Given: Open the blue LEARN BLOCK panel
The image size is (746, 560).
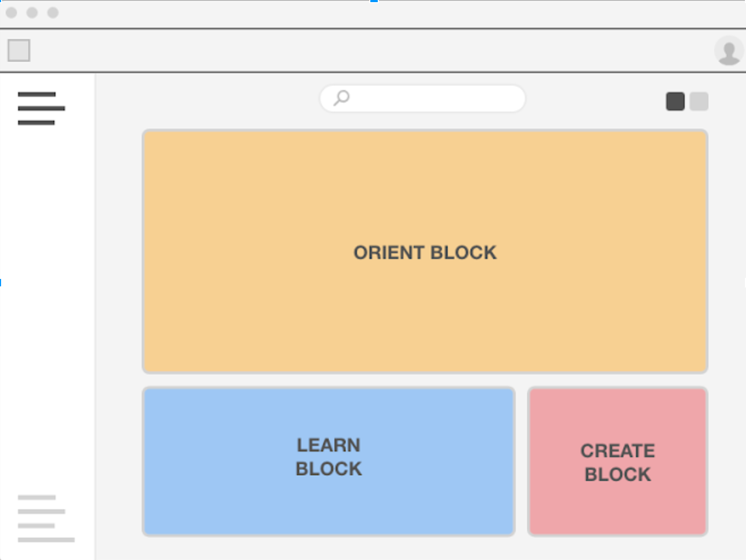Looking at the screenshot, I should point(328,461).
